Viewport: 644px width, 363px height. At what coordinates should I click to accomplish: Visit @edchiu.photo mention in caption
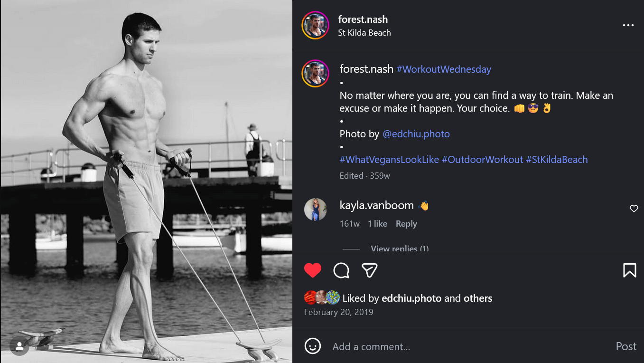416,134
